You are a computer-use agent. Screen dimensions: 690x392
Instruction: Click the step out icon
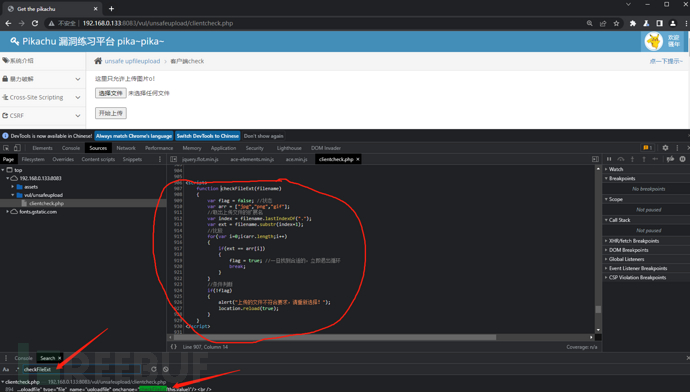pyautogui.click(x=644, y=159)
